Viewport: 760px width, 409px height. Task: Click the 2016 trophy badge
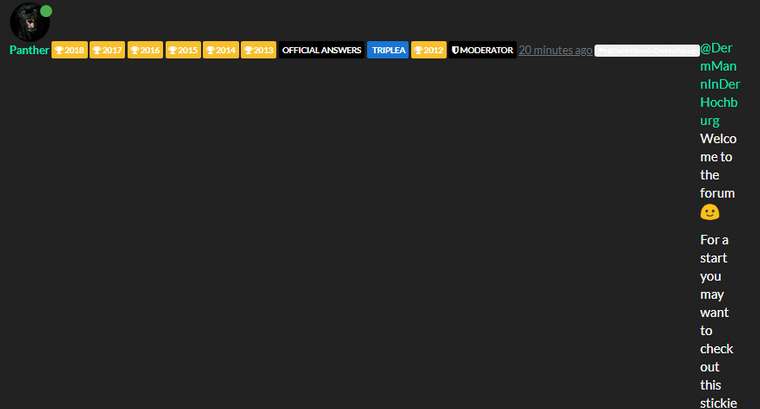click(x=144, y=50)
